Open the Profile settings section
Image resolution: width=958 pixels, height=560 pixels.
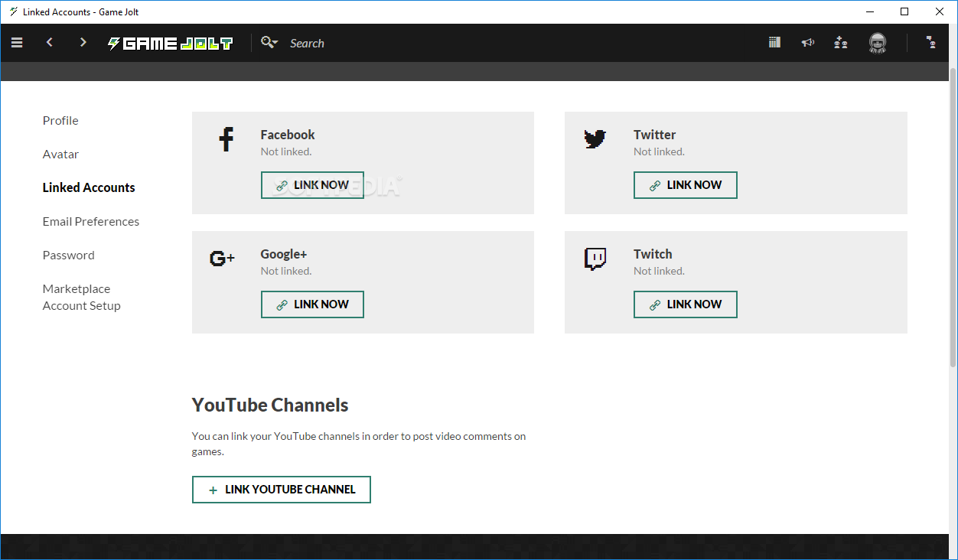(60, 120)
